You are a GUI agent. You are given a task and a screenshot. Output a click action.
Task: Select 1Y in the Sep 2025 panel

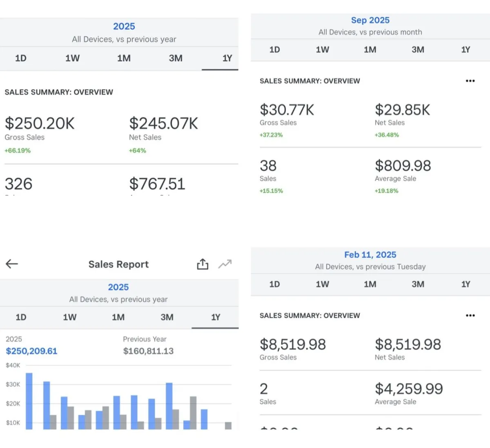coord(465,50)
